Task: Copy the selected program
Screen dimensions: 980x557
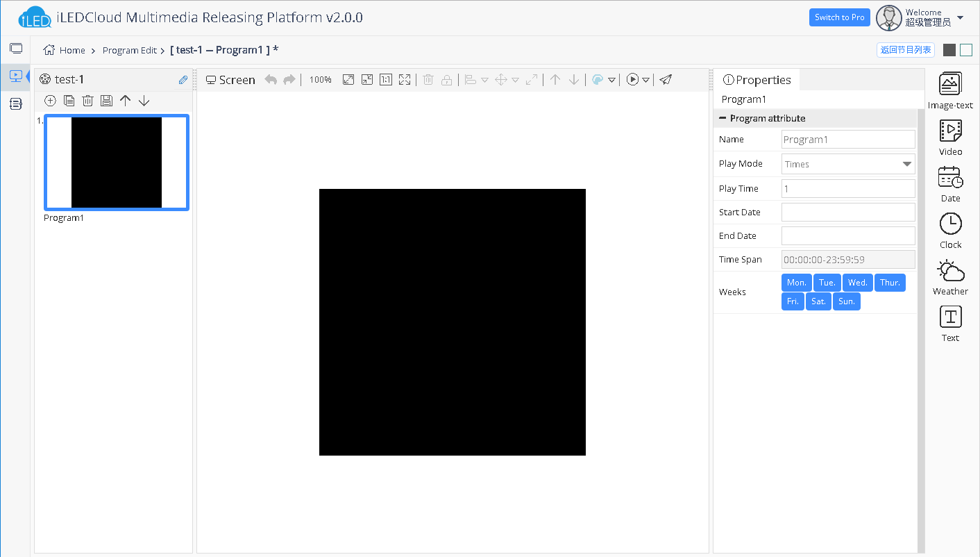Action: (69, 101)
